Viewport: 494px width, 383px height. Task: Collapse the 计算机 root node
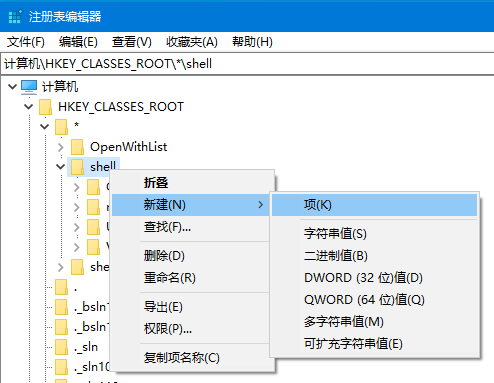[x=12, y=87]
